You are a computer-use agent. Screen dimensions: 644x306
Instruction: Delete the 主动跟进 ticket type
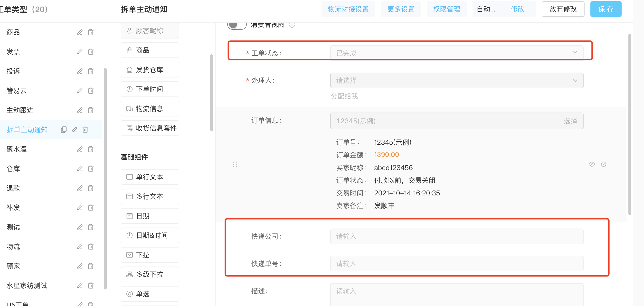coord(91,110)
